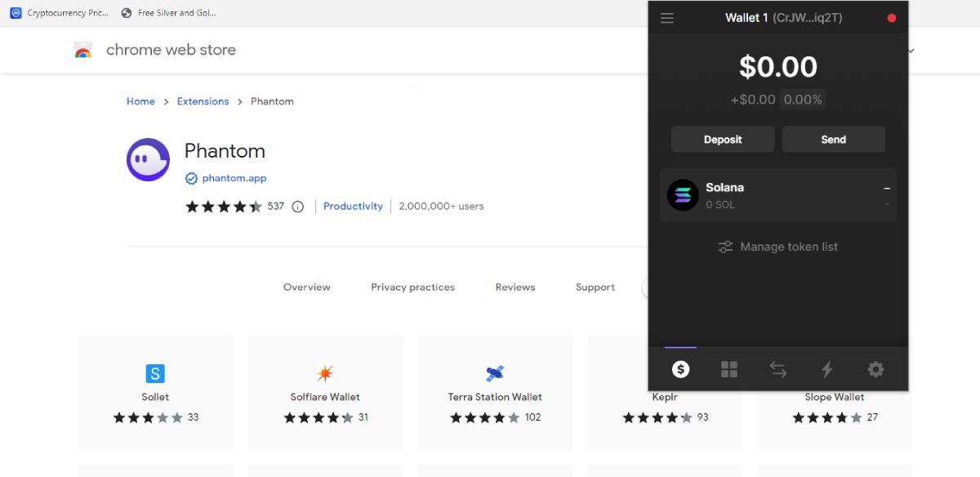This screenshot has width=980, height=477.
Task: Click the Sollet blue S icon
Action: click(x=155, y=374)
